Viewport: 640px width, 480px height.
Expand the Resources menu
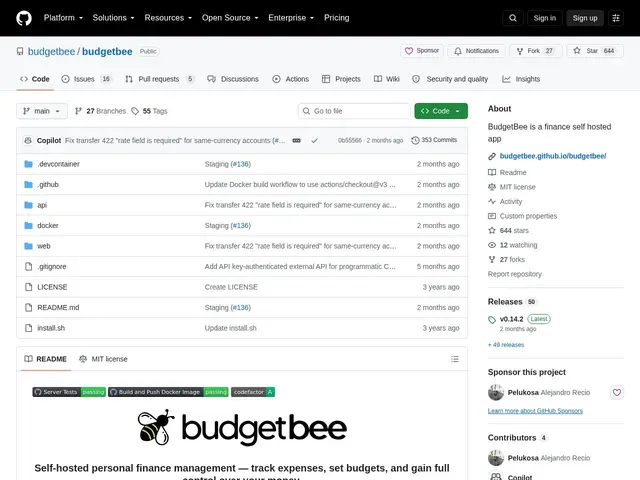(x=168, y=18)
